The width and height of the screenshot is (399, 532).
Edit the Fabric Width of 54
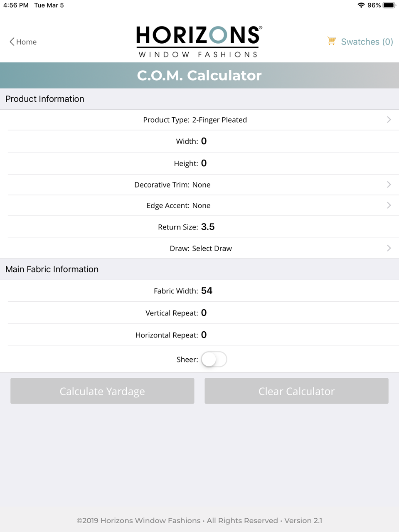click(x=207, y=291)
